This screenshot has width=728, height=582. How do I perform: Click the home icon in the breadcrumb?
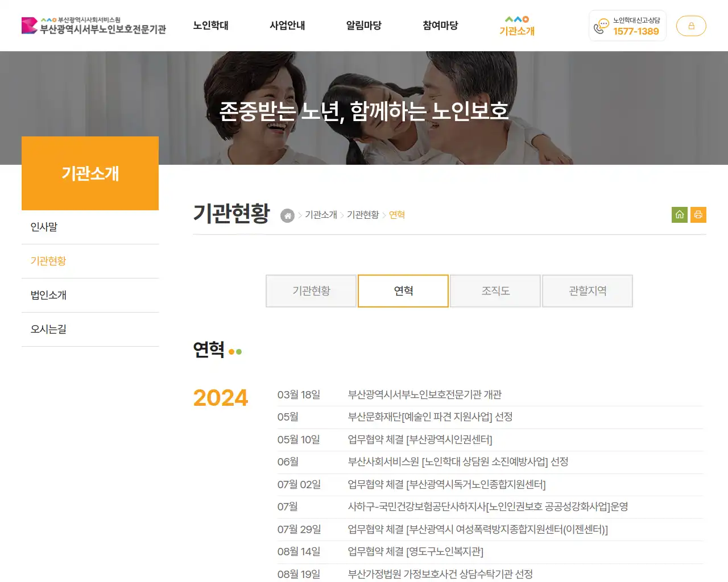(287, 215)
